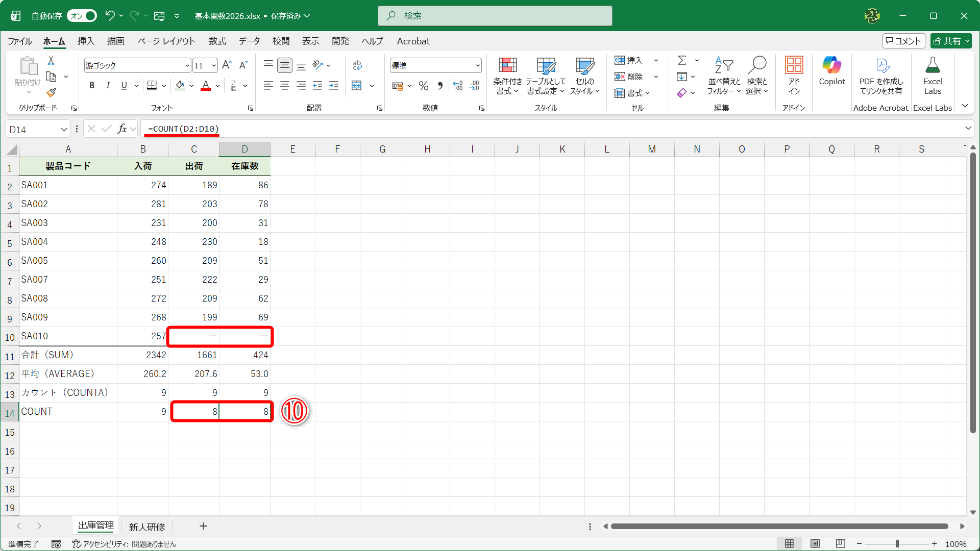The height and width of the screenshot is (551, 980).
Task: Open the number format dropdown showing 標準
Action: (477, 65)
